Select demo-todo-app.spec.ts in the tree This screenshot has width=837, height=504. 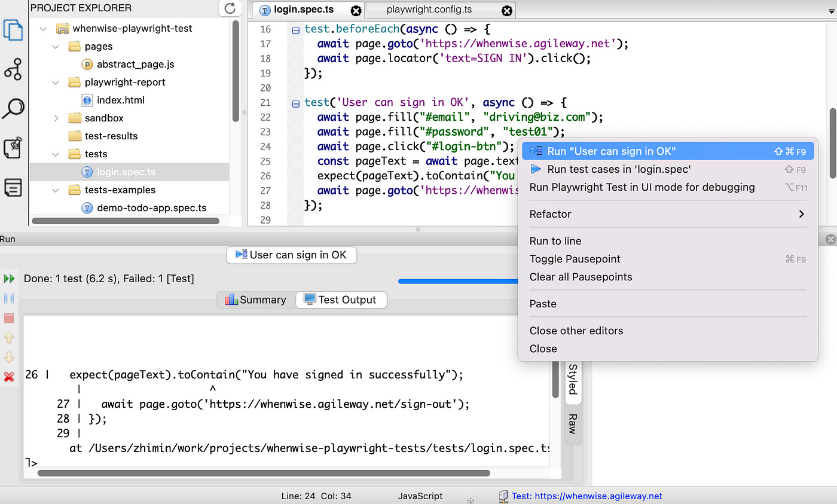pos(152,208)
